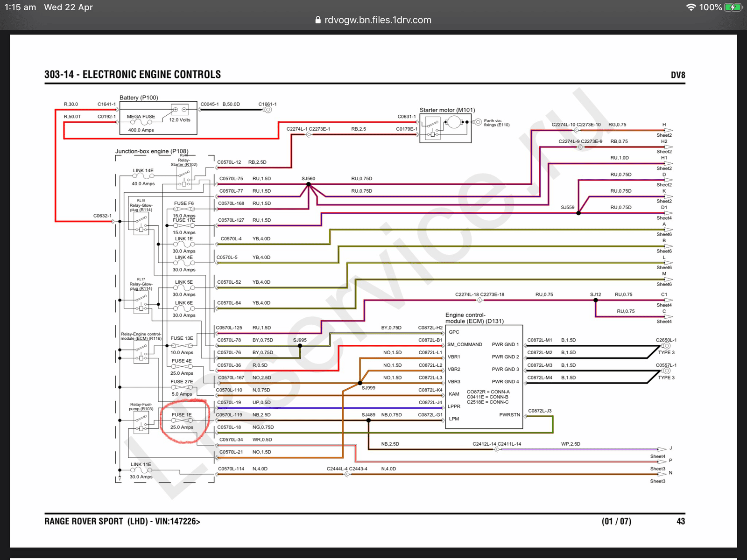Tap the DV8 label at top right
This screenshot has height=560, width=747.
click(x=678, y=75)
